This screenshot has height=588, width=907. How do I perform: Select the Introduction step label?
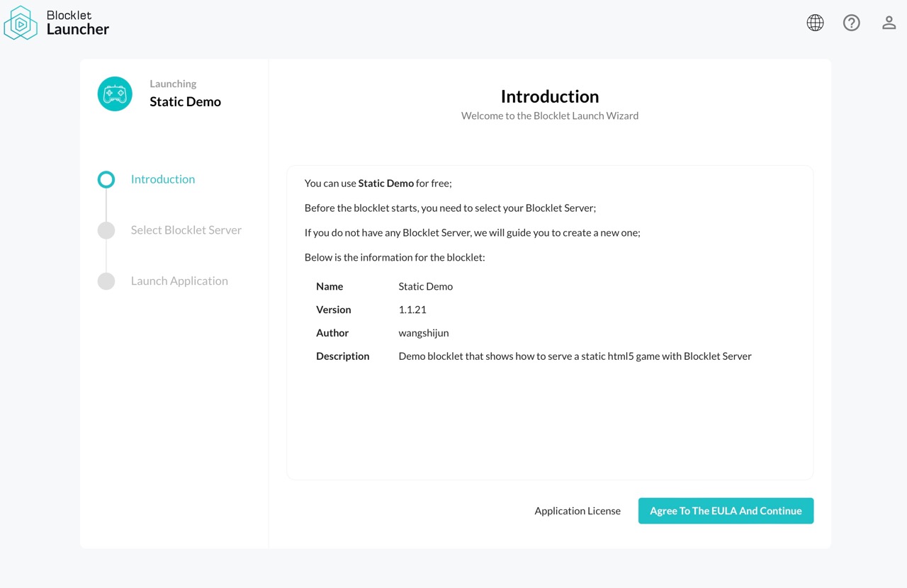pyautogui.click(x=163, y=179)
